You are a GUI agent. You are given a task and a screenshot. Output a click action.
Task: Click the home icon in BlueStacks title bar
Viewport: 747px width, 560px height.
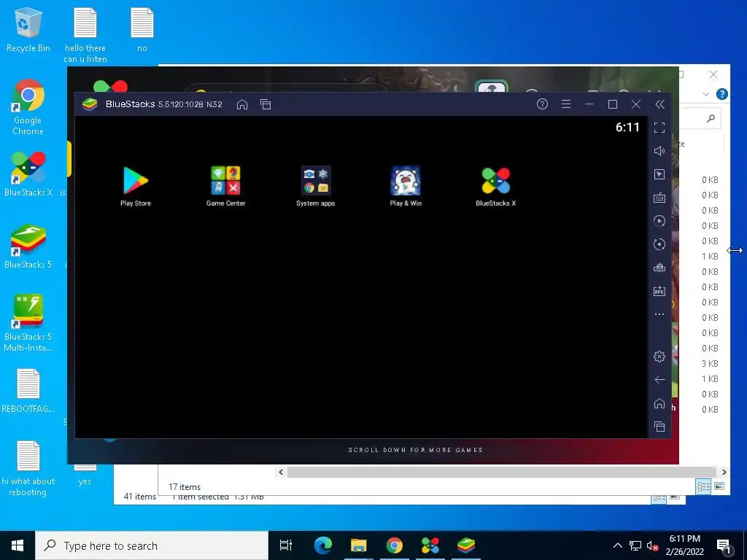click(242, 104)
